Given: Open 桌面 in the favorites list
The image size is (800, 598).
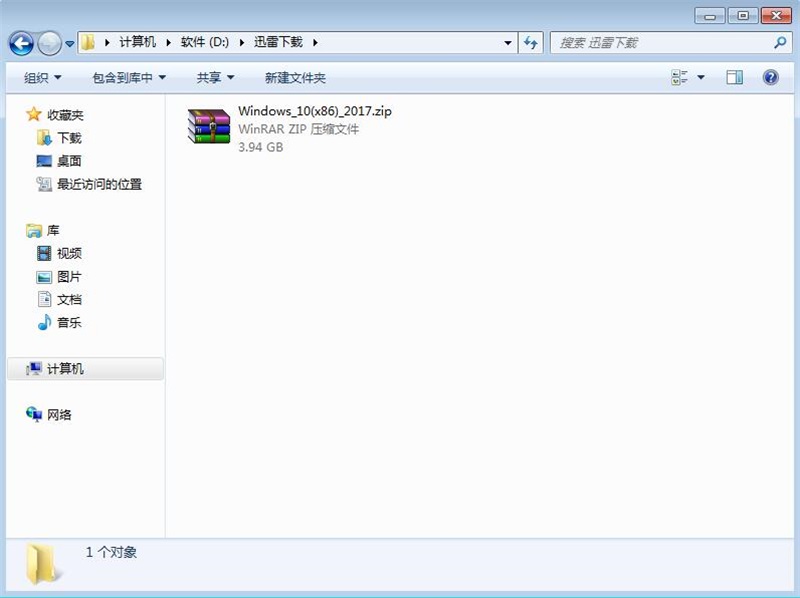Looking at the screenshot, I should click(x=69, y=161).
